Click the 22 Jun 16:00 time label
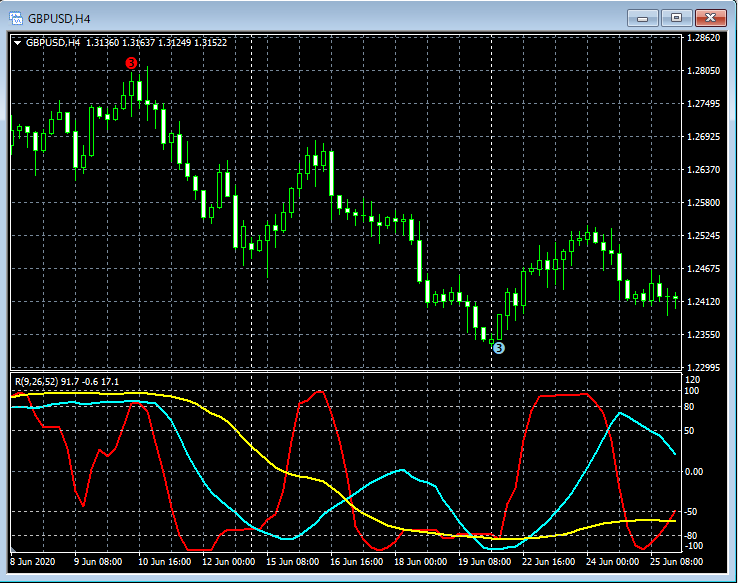The height and width of the screenshot is (583, 738). pos(549,562)
